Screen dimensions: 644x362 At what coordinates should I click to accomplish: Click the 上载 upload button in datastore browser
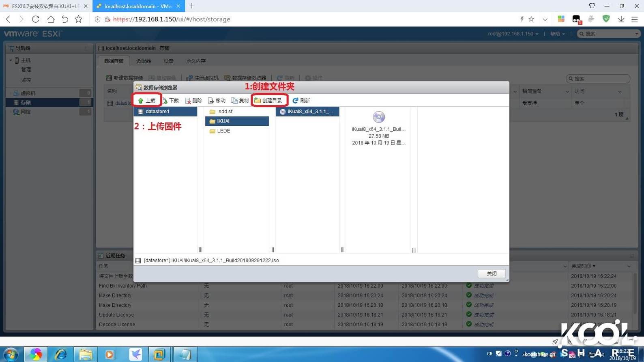click(147, 100)
